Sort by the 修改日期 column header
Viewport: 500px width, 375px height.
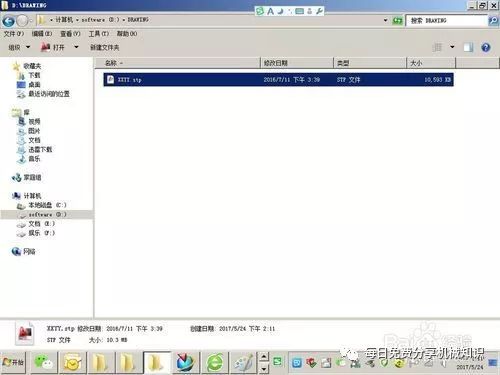pyautogui.click(x=297, y=63)
